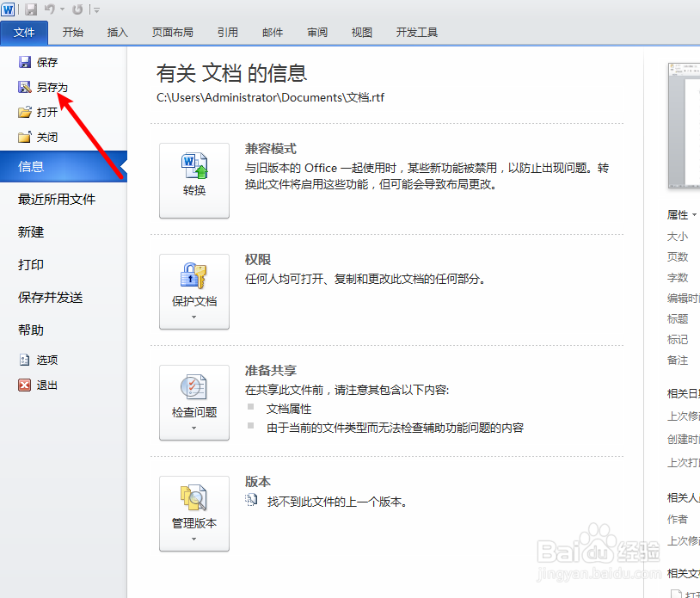Click the 兼容模式 heading
The image size is (700, 598).
tap(271, 149)
